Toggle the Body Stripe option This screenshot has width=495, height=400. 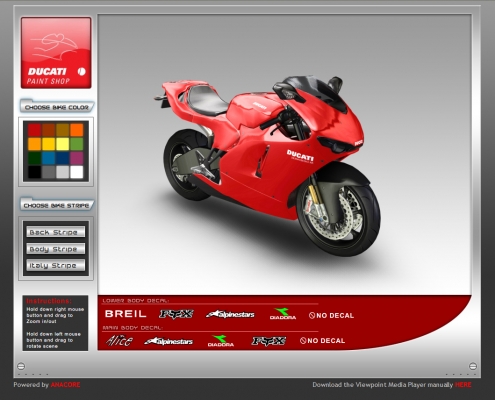(x=56, y=249)
